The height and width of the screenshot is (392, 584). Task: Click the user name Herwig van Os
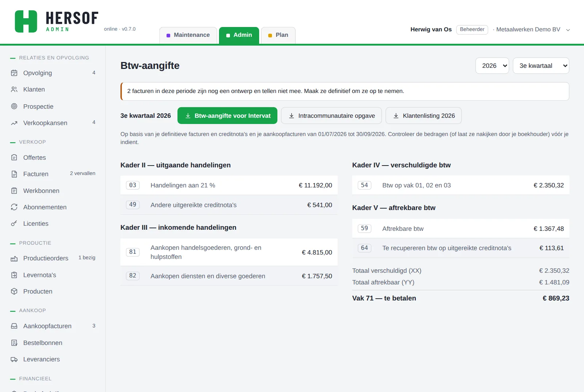click(431, 30)
